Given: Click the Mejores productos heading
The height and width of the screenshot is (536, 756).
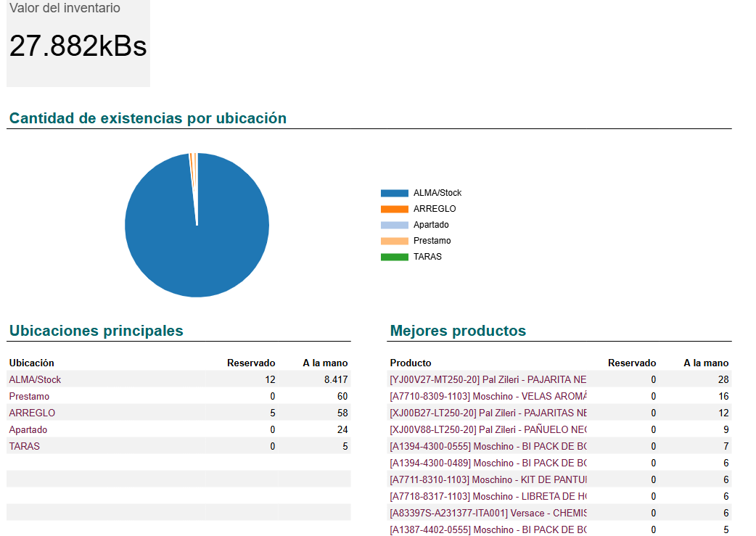Looking at the screenshot, I should 458,331.
